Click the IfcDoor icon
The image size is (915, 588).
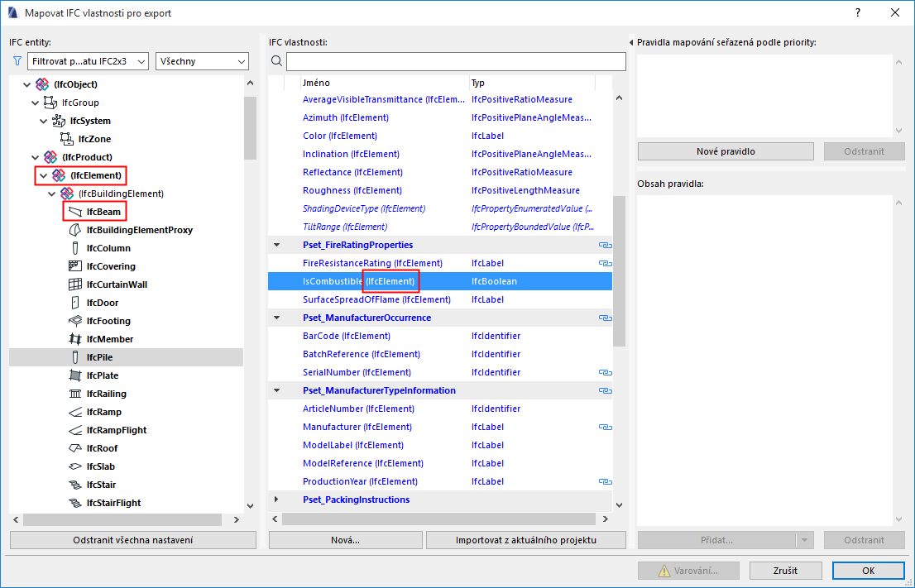tap(75, 303)
